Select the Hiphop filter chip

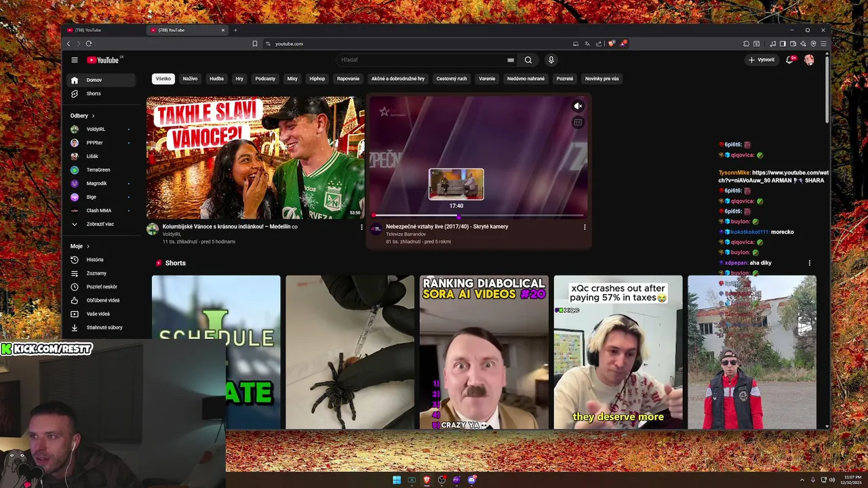click(x=317, y=79)
